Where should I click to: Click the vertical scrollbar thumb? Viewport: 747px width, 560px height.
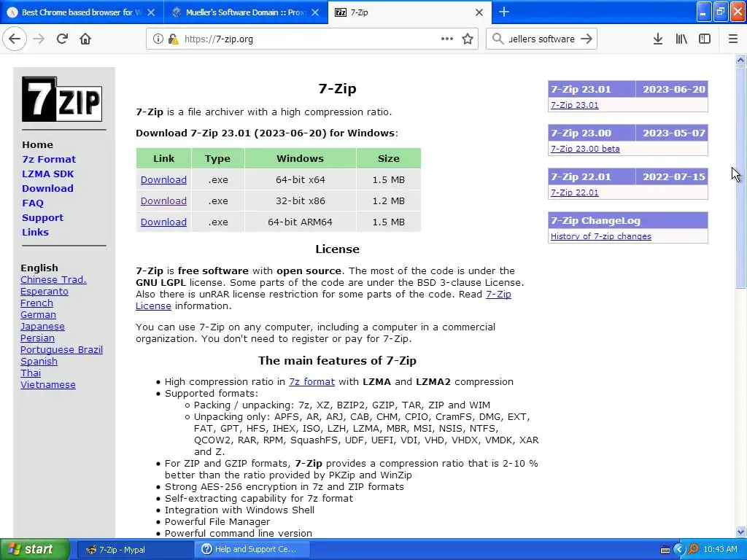pos(740,177)
